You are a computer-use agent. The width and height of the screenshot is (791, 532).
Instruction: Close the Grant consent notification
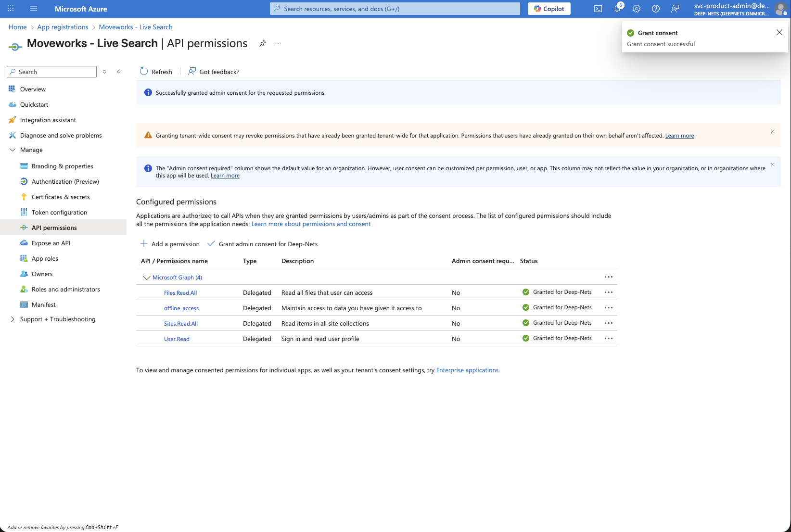(779, 32)
